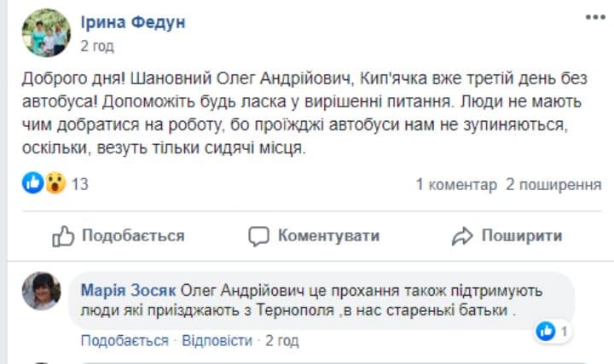614x364 pixels.
Task: Open the reactions count 13
Action: (x=80, y=184)
